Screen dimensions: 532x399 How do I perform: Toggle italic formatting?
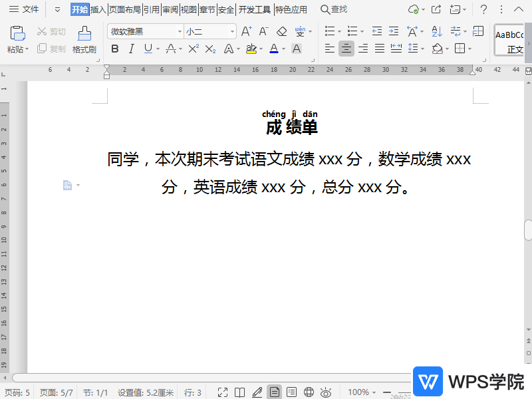coord(131,49)
